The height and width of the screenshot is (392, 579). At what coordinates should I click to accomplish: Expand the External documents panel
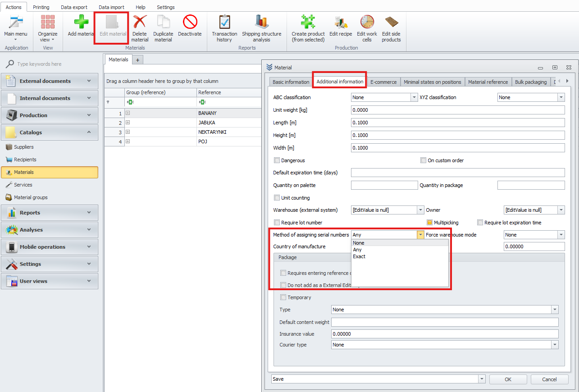click(x=50, y=81)
